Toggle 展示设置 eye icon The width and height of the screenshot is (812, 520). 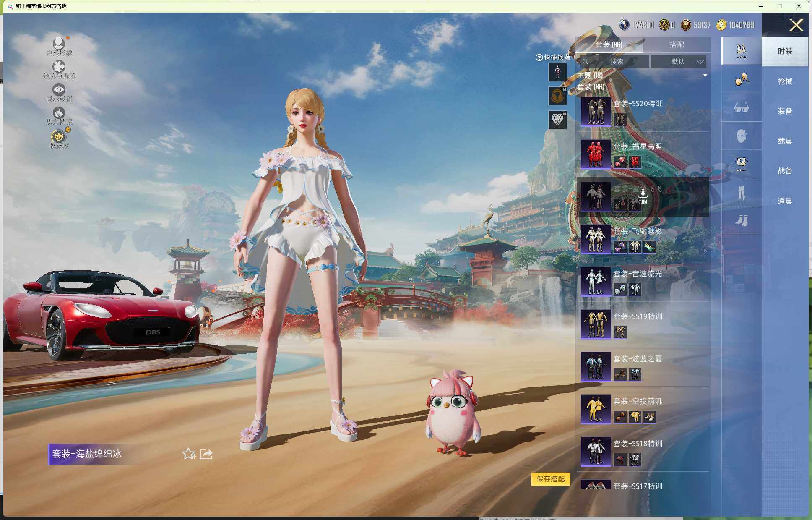(59, 89)
